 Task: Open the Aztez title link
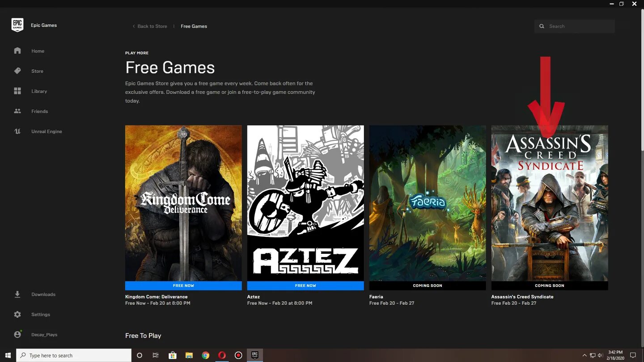254,297
